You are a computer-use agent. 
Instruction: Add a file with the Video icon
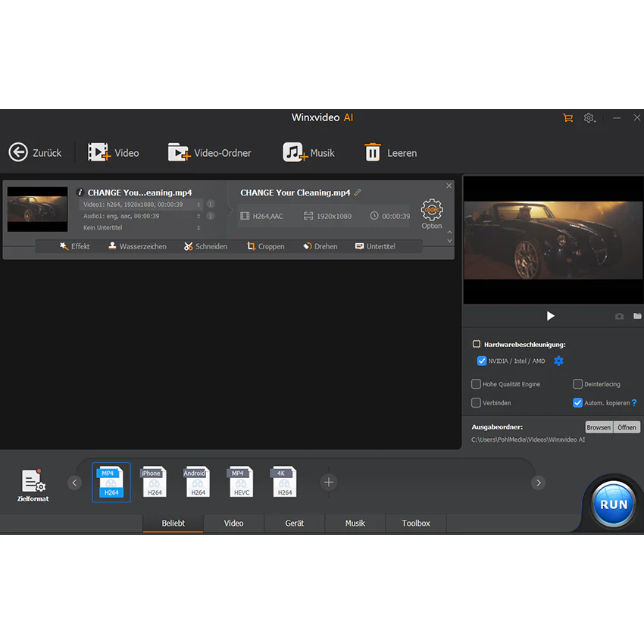[x=99, y=152]
